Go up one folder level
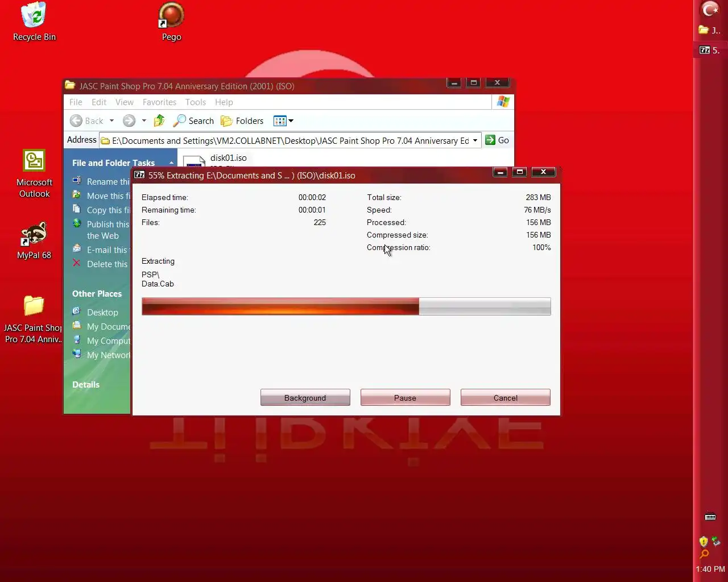This screenshot has width=728, height=582. (x=159, y=120)
